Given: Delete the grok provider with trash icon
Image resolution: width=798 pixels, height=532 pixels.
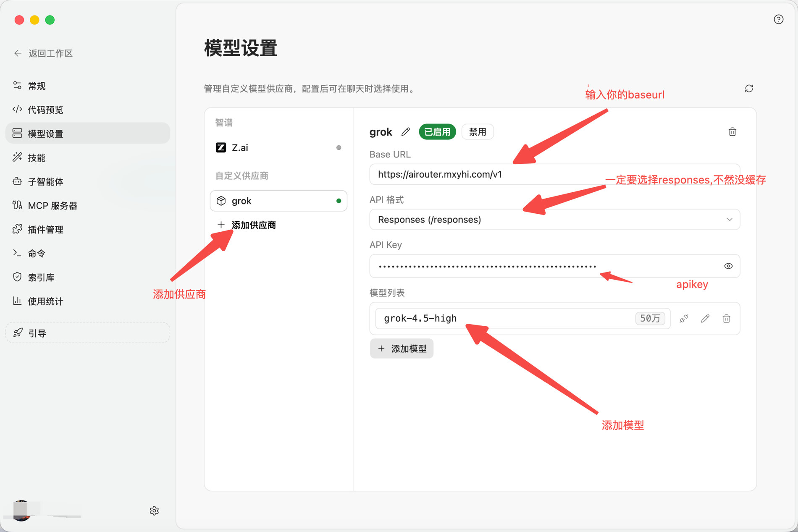Looking at the screenshot, I should (x=732, y=132).
